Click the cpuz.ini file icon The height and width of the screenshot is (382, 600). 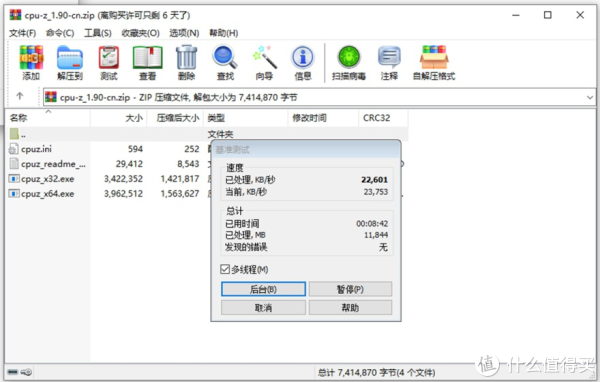(14, 149)
